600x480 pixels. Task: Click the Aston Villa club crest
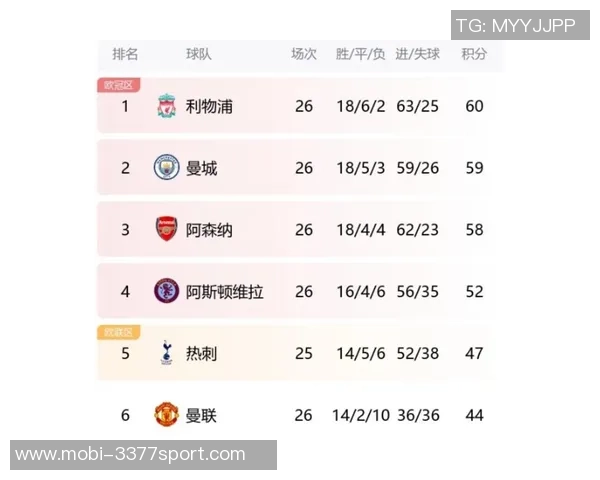(166, 291)
